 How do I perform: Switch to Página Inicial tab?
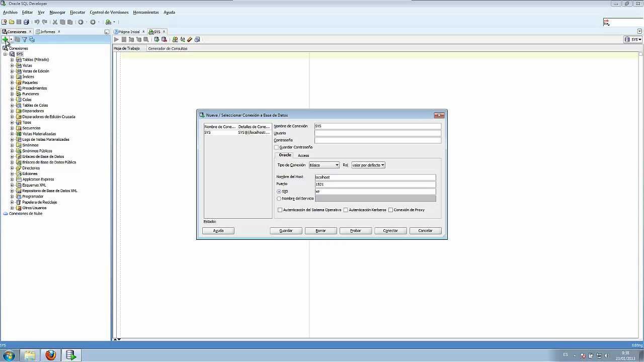(x=129, y=32)
